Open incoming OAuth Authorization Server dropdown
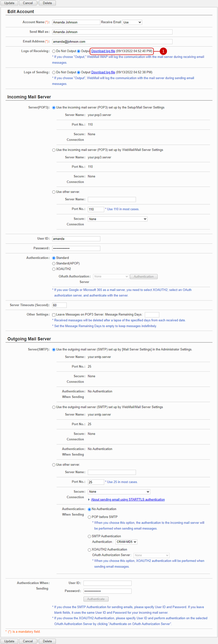Image resolution: width=218 pixels, height=644 pixels. pos(111,277)
